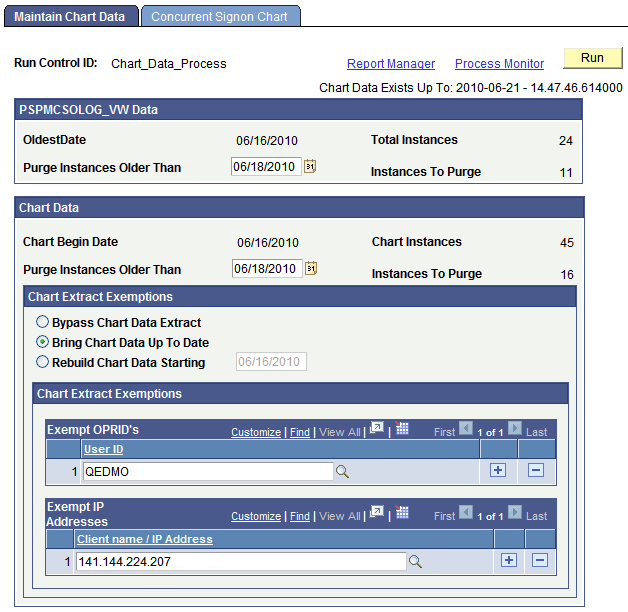Click the Chart Data Exists Up To timestamp

(539, 88)
